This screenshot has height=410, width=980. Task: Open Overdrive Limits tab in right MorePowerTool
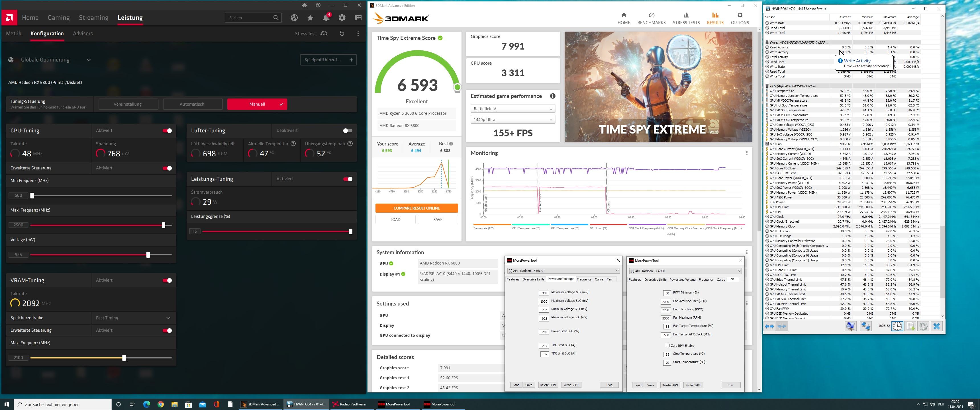pos(655,280)
